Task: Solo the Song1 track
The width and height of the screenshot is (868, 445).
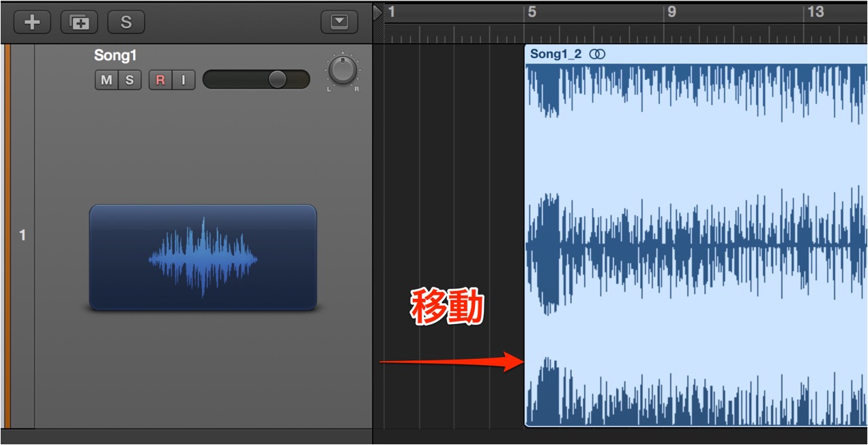Action: click(x=130, y=80)
